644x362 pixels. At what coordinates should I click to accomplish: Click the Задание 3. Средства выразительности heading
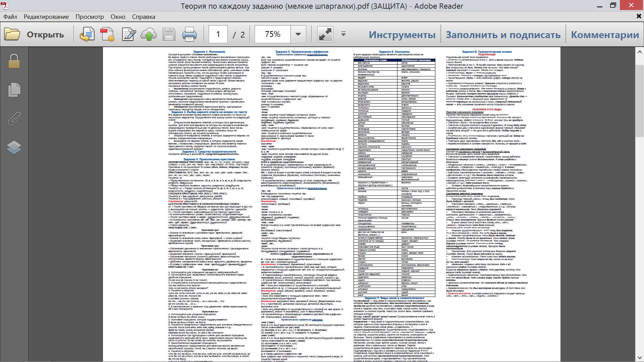(209, 152)
